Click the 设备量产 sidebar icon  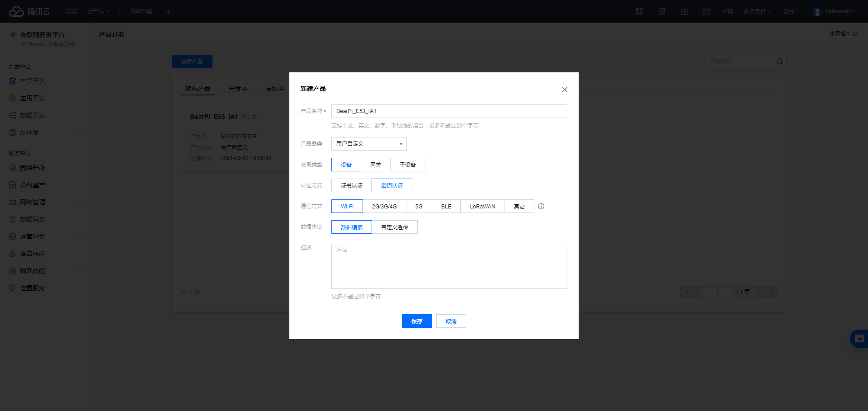click(13, 185)
